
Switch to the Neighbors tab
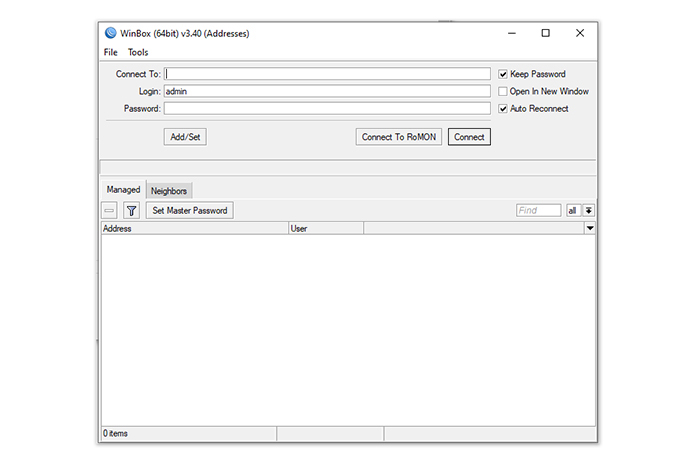(x=169, y=191)
